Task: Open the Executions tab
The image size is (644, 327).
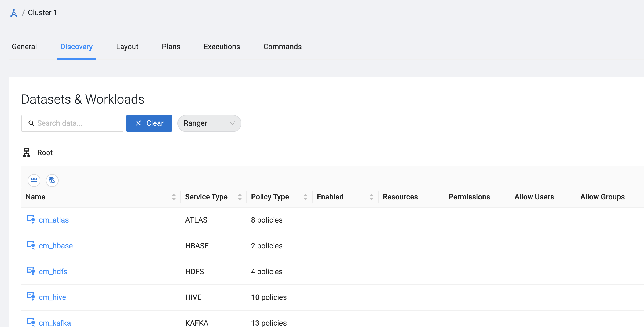Action: 222,47
